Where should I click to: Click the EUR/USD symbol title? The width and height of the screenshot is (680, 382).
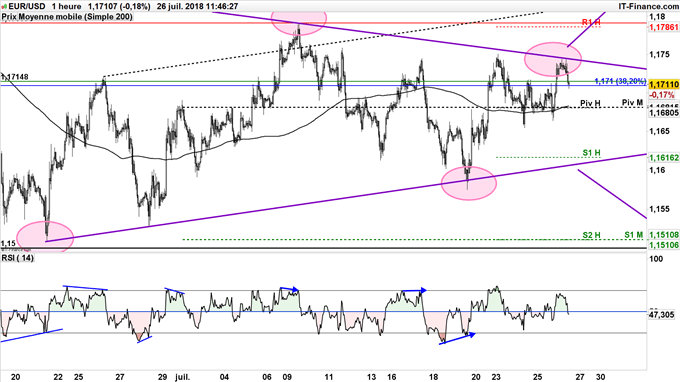pos(26,6)
